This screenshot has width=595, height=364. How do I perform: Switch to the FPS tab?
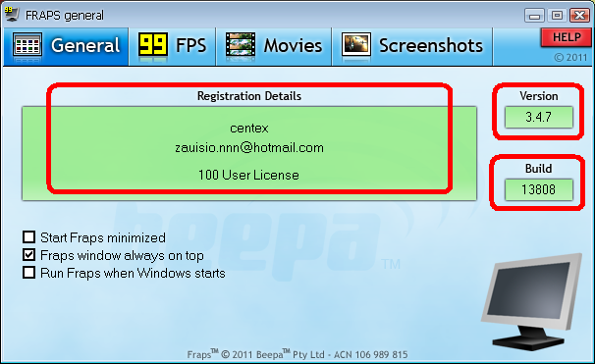(172, 46)
